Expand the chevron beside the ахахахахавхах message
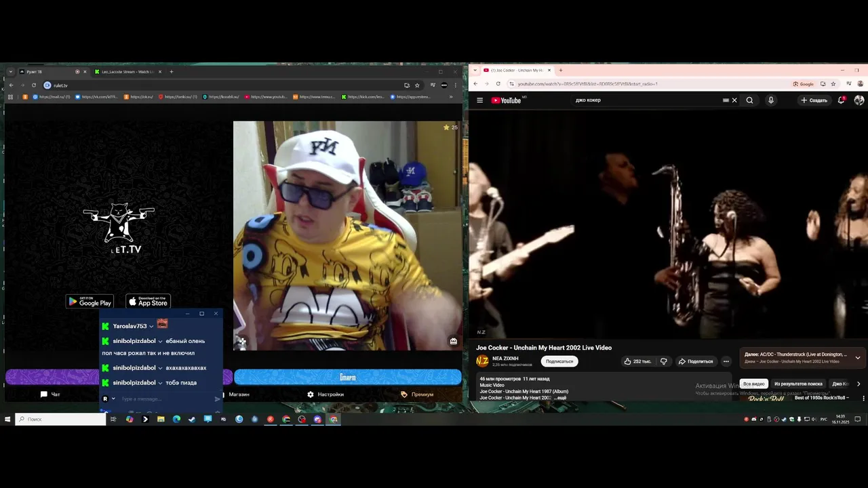 [x=161, y=368]
